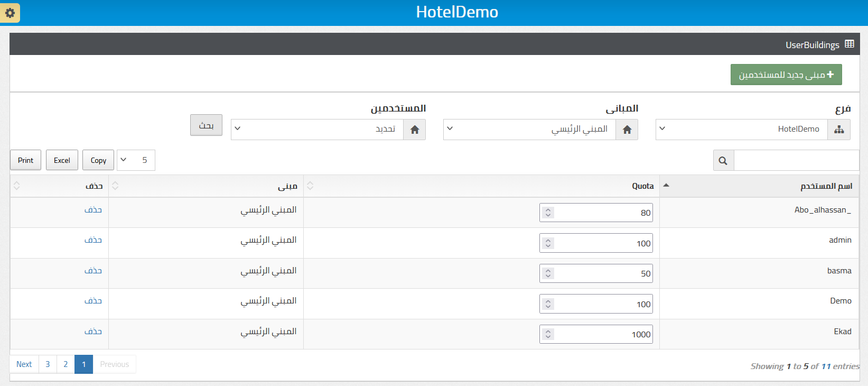Adjust quota stepper for Abo_alhassan_
This screenshot has width=868, height=386.
pyautogui.click(x=548, y=213)
